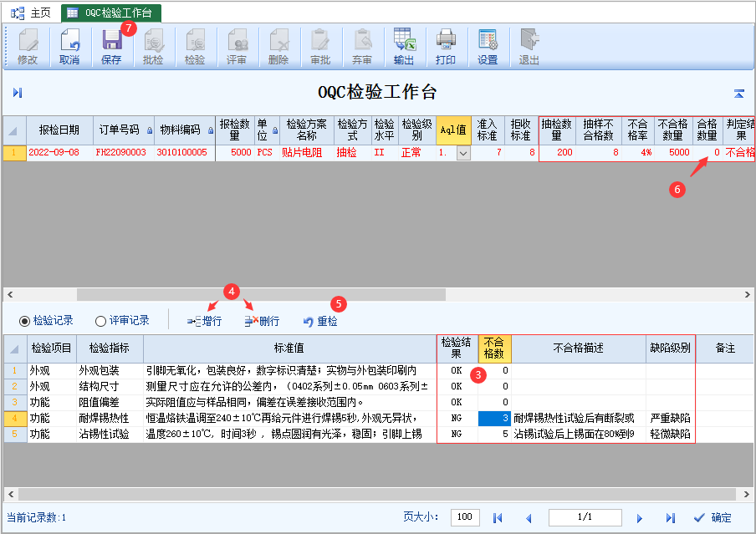Image resolution: width=756 pixels, height=534 pixels.
Task: Click the 删除 delete toolbar icon
Action: tap(278, 47)
